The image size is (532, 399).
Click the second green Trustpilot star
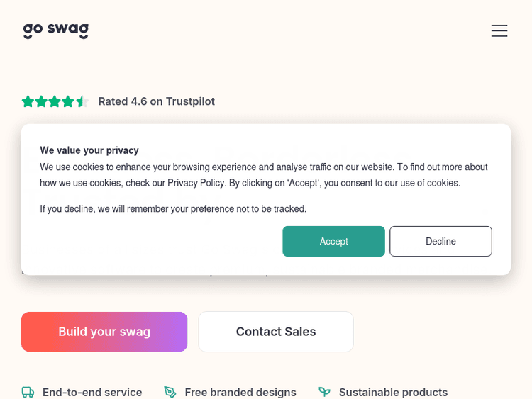click(x=41, y=101)
